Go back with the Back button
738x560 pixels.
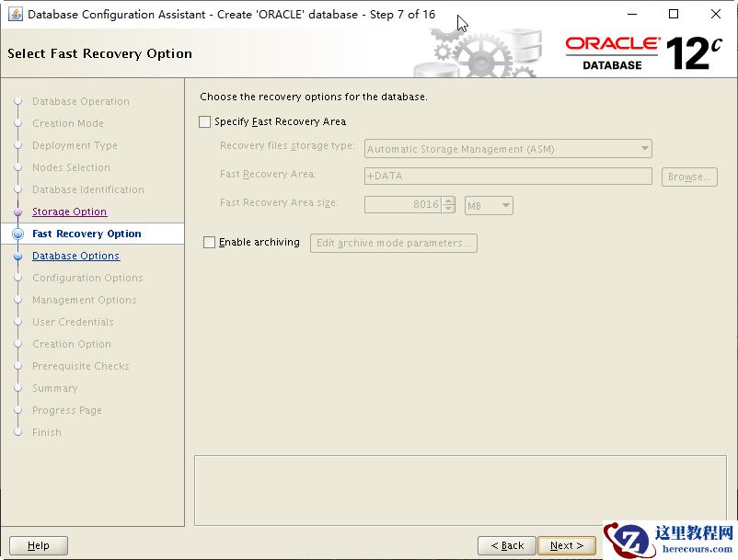click(x=507, y=545)
